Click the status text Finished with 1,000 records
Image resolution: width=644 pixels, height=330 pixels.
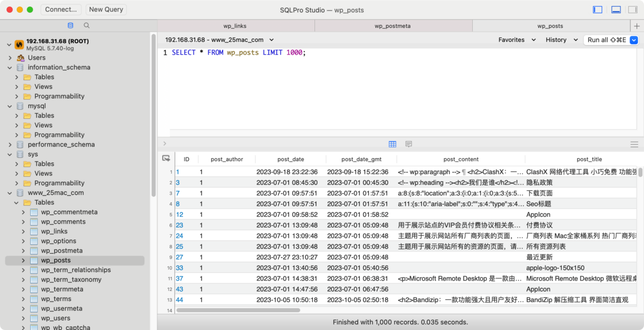point(400,322)
